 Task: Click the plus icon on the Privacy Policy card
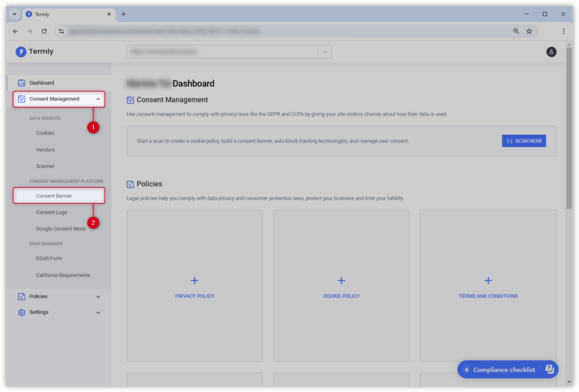[x=194, y=281]
